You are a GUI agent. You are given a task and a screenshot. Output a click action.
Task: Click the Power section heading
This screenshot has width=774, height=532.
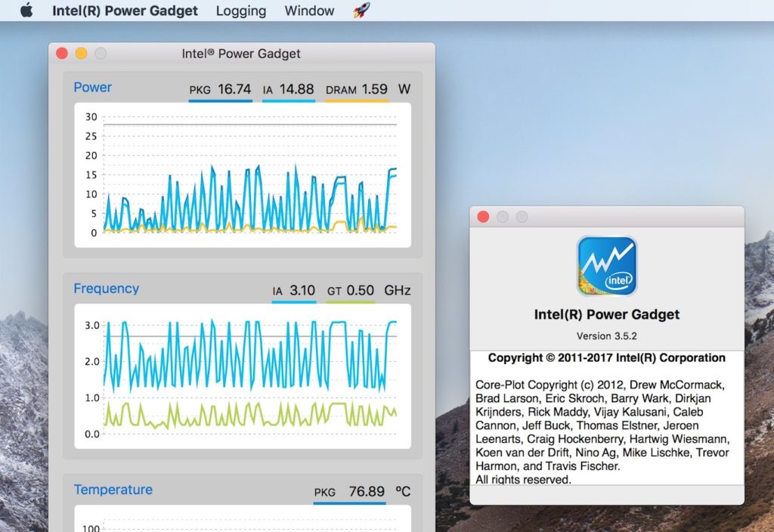click(x=92, y=87)
